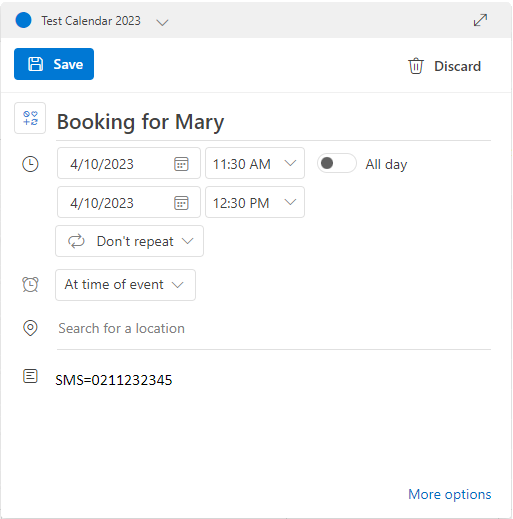Open the end date calendar picker icon

point(181,203)
